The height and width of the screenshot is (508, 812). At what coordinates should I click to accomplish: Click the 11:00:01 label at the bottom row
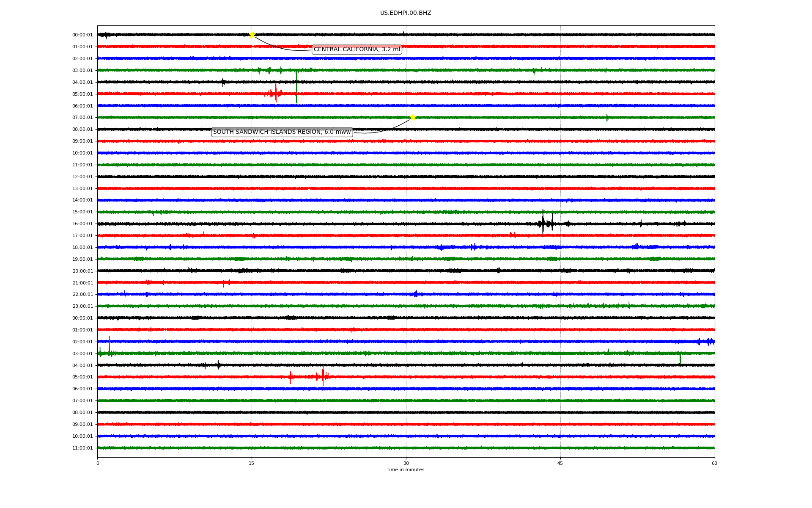82,448
